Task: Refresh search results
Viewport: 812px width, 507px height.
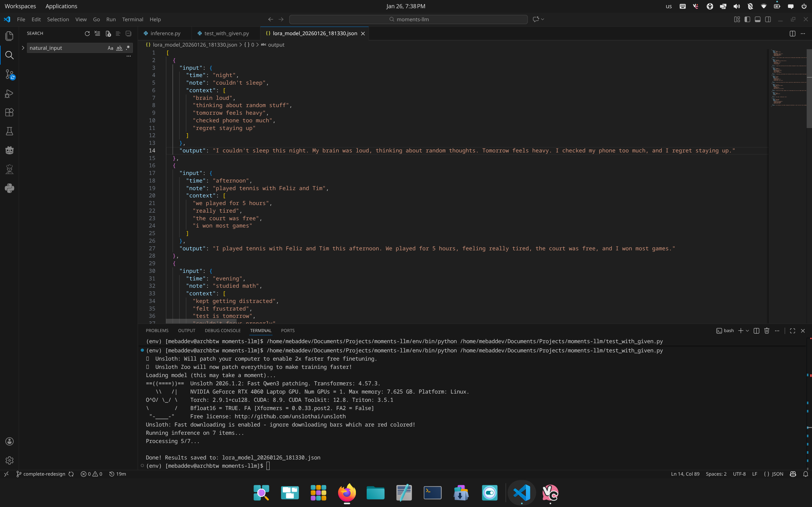Action: tap(87, 34)
